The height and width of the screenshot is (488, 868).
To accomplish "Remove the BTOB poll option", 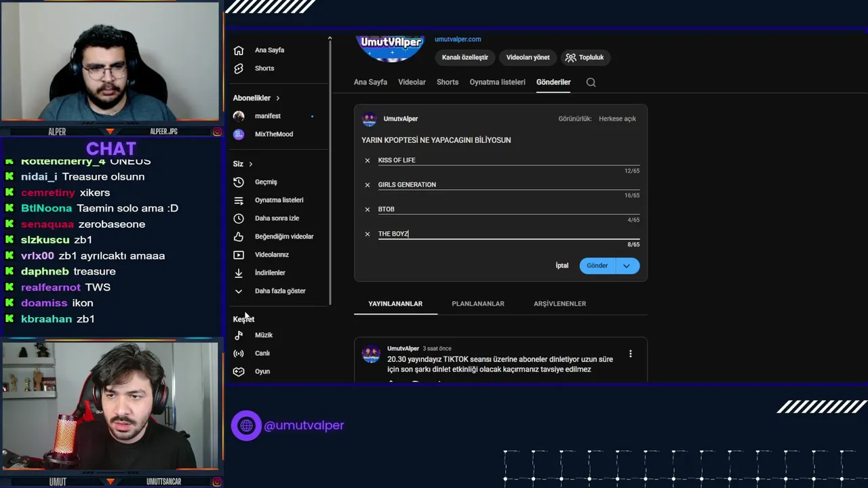I will pos(368,209).
